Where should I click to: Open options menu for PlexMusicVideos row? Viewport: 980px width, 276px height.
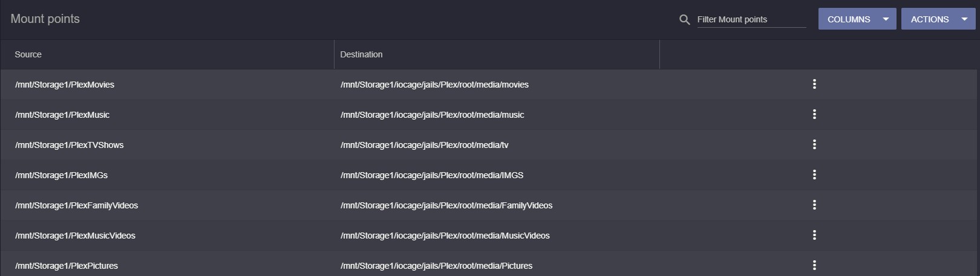(x=814, y=235)
